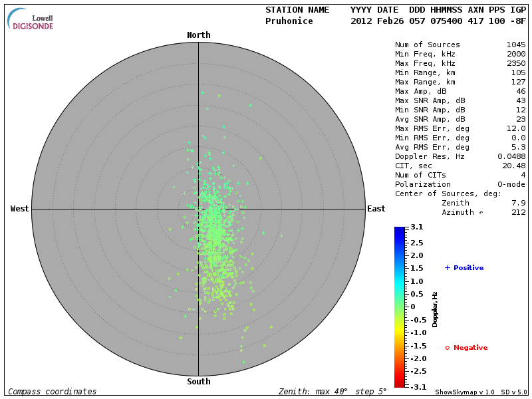Image resolution: width=532 pixels, height=399 pixels.
Task: Click the Lowell Digisonde logo
Action: pos(31,20)
